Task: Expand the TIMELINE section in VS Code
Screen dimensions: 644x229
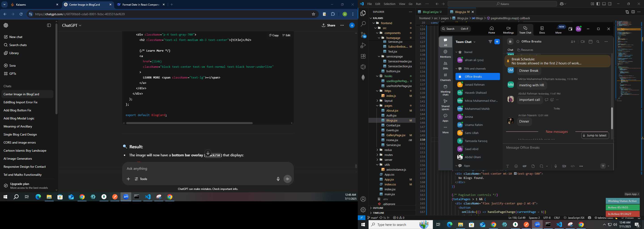Action: coord(379,213)
